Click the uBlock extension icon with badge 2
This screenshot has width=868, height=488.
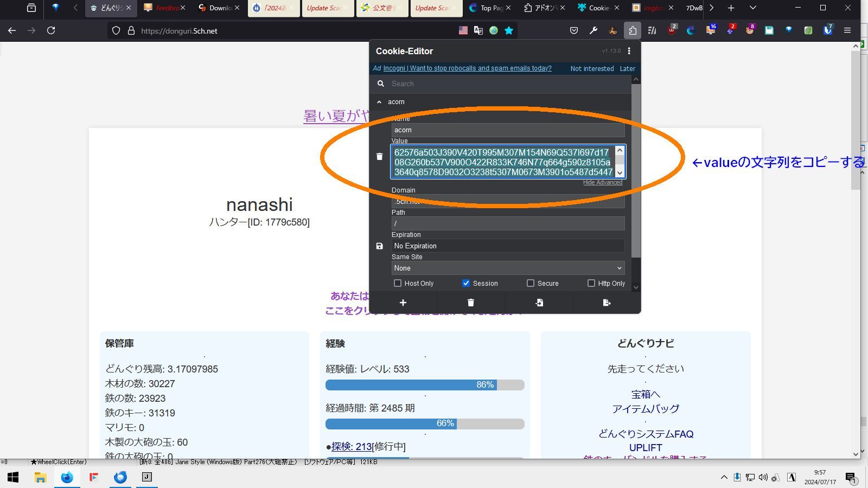tap(672, 31)
